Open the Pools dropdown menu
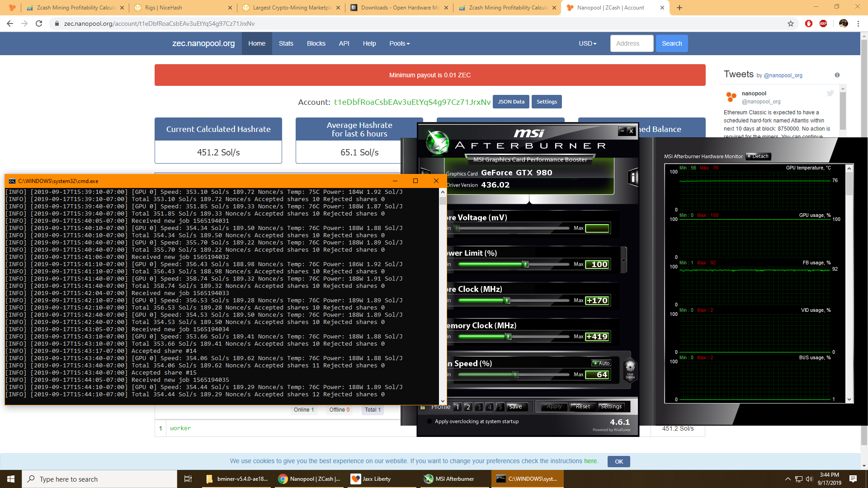 [399, 43]
